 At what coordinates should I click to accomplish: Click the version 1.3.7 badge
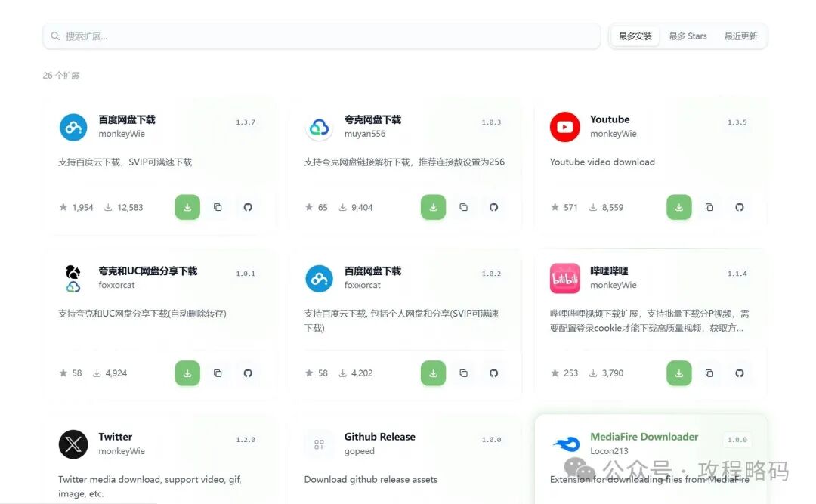[246, 122]
